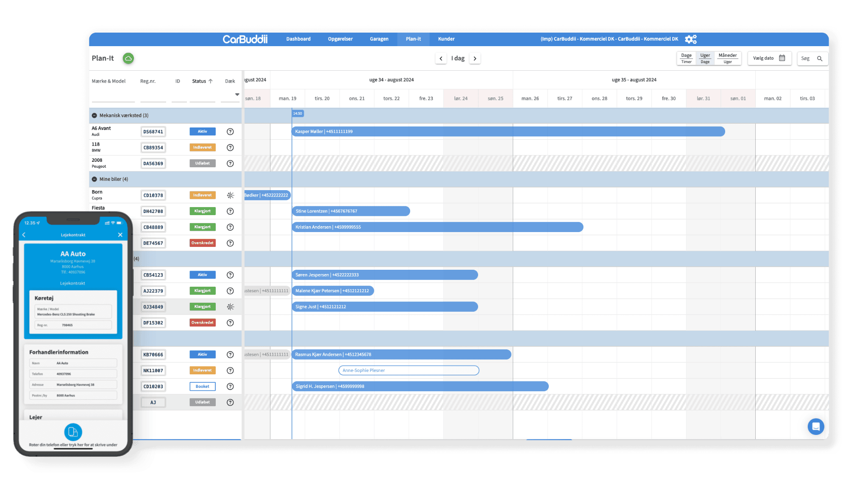Screen dimensions: 868x487
Task: Open Sigrid H. Jespersen booking bar
Action: (420, 386)
